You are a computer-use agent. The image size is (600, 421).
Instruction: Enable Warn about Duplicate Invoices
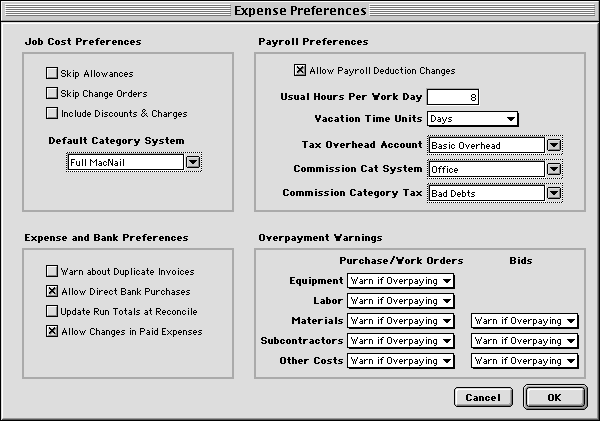[52, 272]
